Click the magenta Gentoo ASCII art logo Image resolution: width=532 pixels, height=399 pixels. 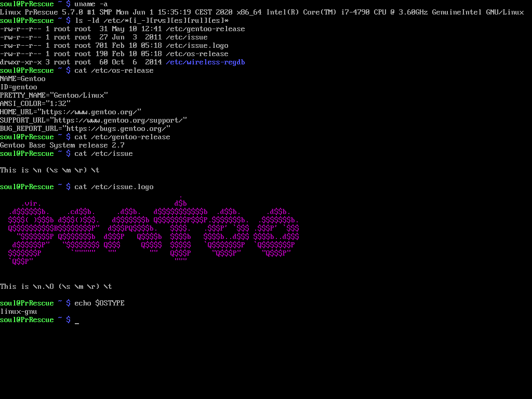pyautogui.click(x=154, y=230)
